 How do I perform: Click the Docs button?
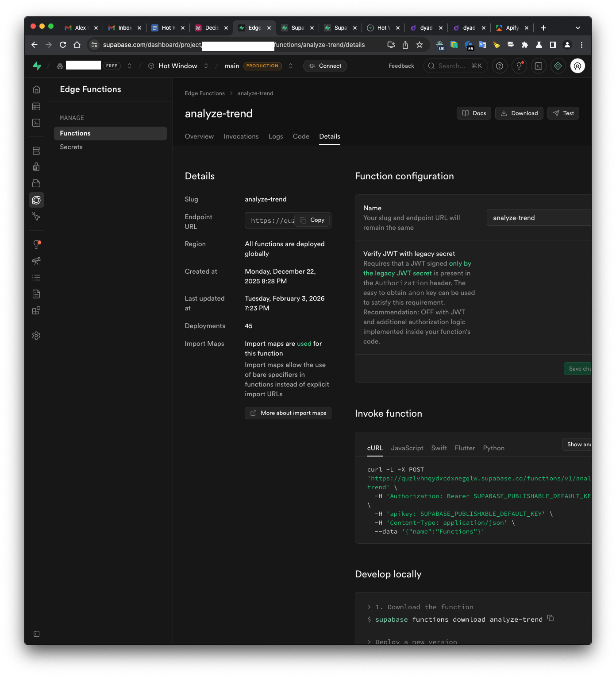coord(474,113)
